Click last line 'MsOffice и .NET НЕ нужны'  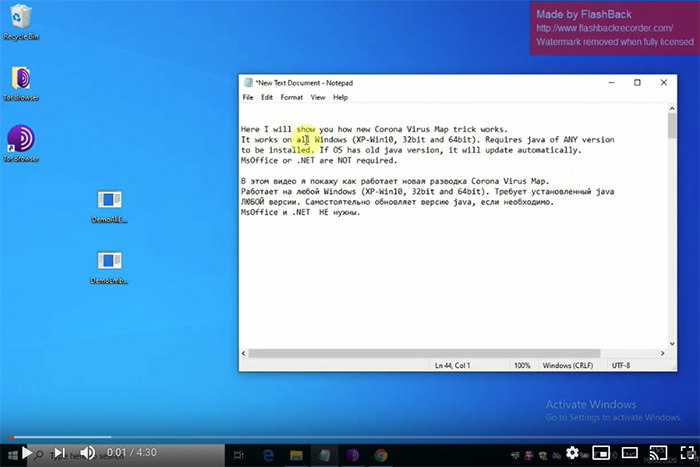[300, 213]
